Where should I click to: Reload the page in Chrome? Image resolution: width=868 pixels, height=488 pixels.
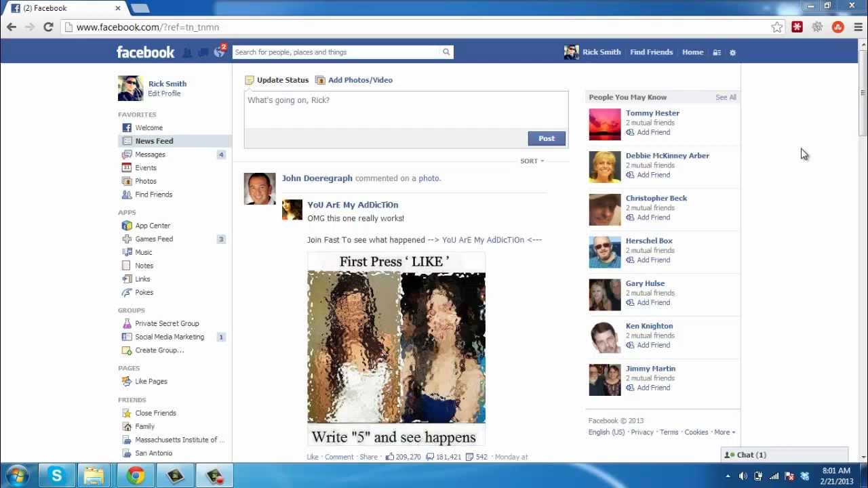[48, 27]
